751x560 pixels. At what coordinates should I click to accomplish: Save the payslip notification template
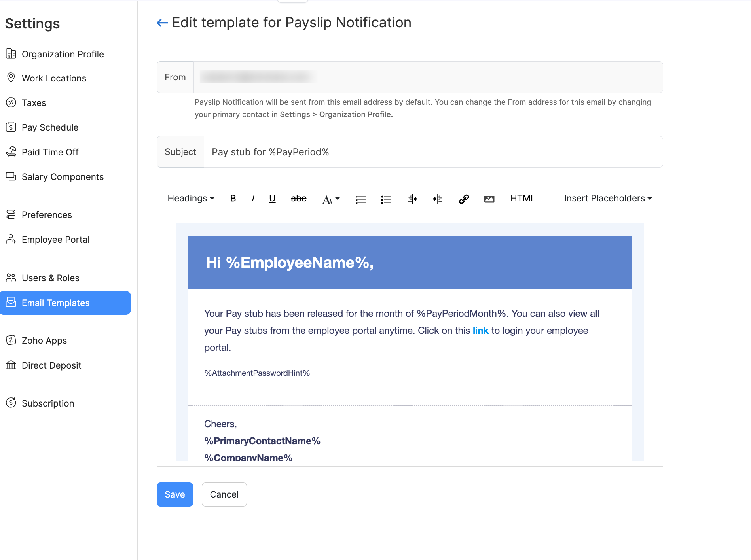[x=174, y=494]
